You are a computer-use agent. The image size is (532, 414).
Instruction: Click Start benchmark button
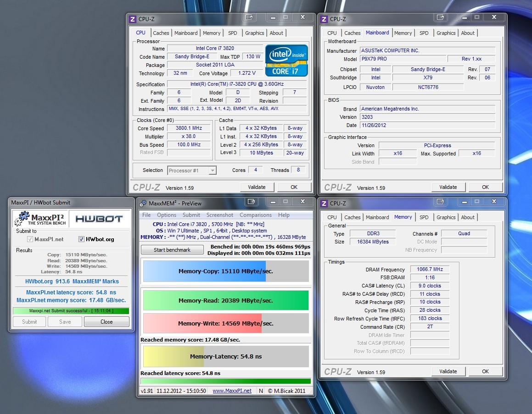(x=172, y=250)
